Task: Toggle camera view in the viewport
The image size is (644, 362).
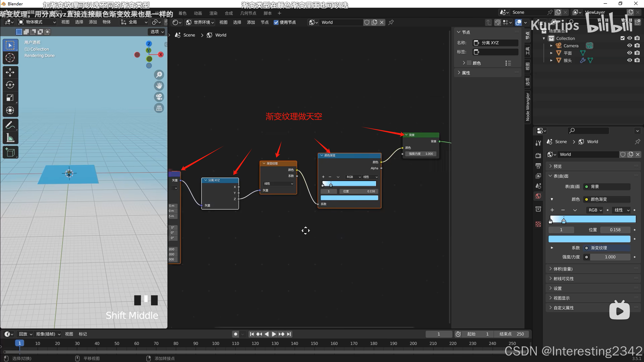Action: coord(159,97)
